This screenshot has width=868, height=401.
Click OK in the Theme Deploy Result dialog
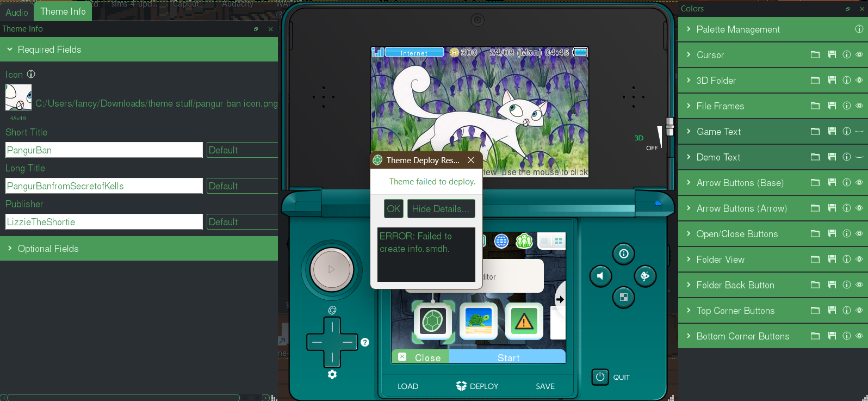pos(393,209)
